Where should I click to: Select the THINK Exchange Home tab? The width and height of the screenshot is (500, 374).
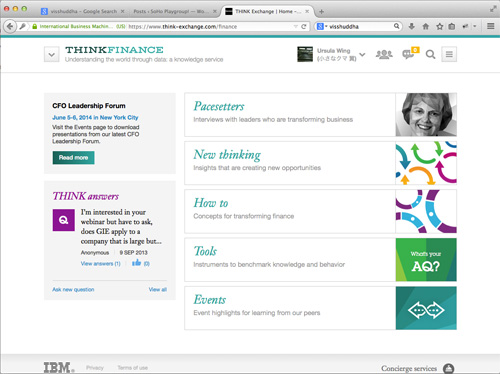[267, 11]
